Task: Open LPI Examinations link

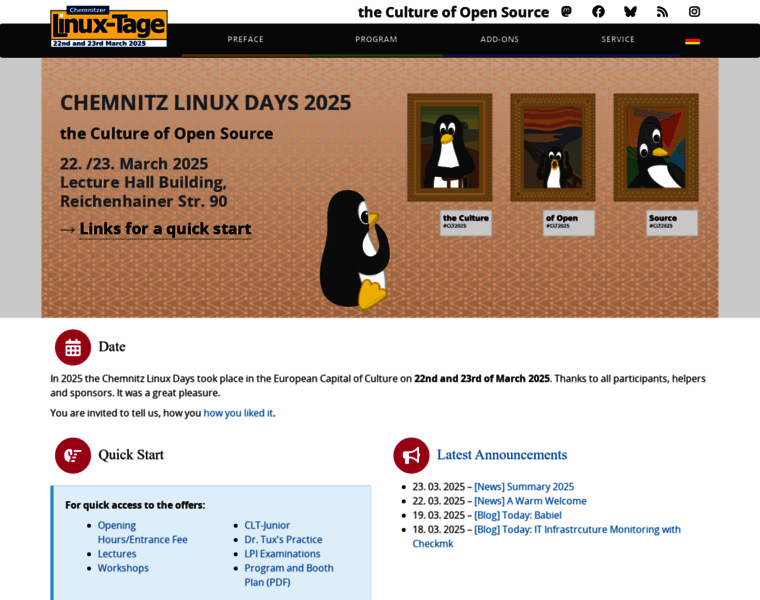Action: click(x=282, y=553)
